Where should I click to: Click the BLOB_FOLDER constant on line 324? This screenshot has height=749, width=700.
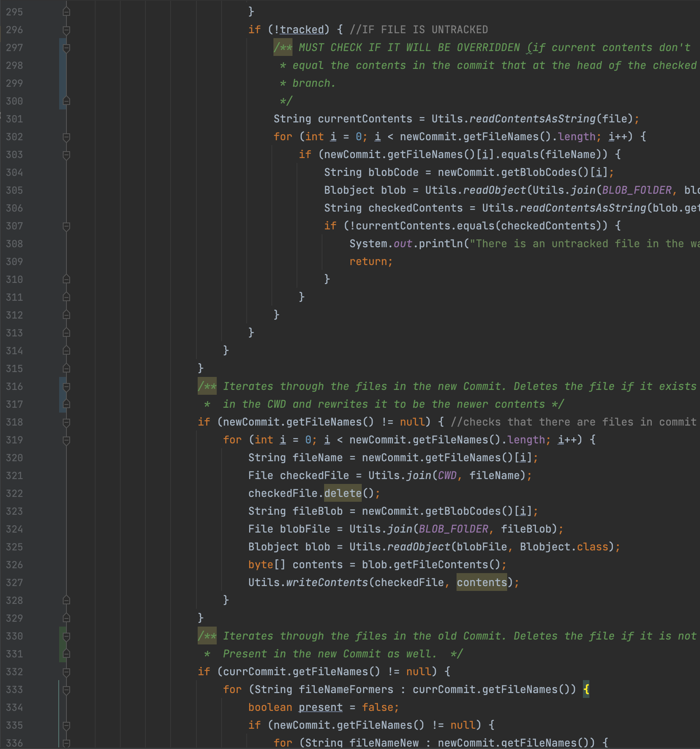coord(453,529)
